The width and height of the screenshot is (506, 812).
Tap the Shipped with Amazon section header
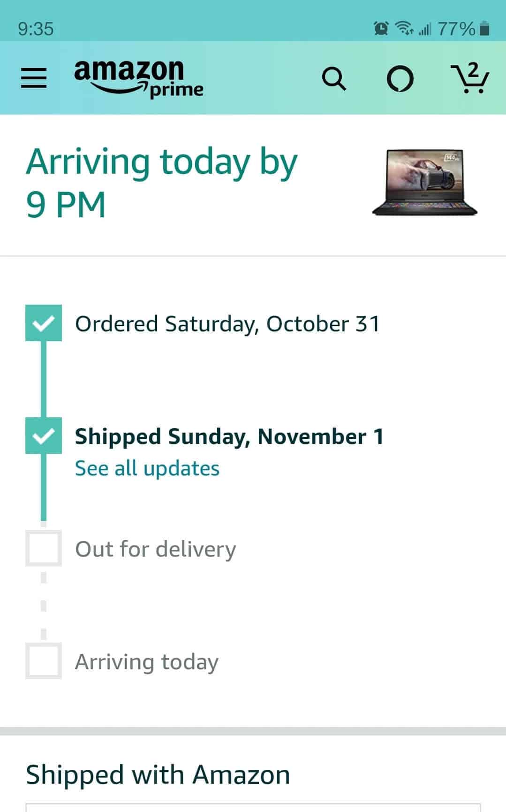(158, 774)
